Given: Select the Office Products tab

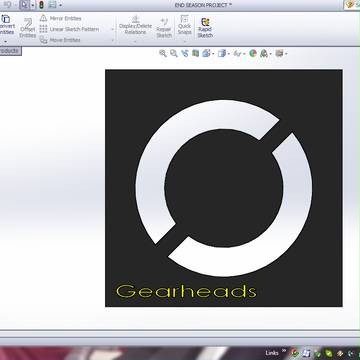Looking at the screenshot, I should (x=10, y=51).
